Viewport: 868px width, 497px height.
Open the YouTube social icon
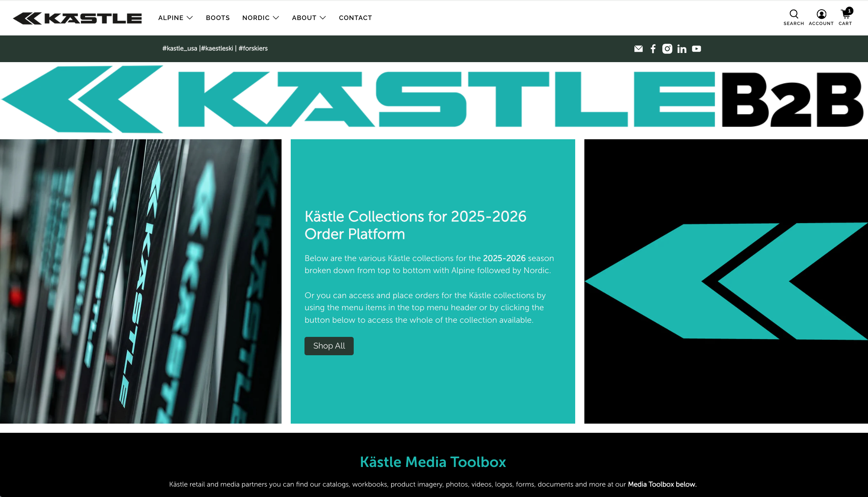tap(696, 49)
